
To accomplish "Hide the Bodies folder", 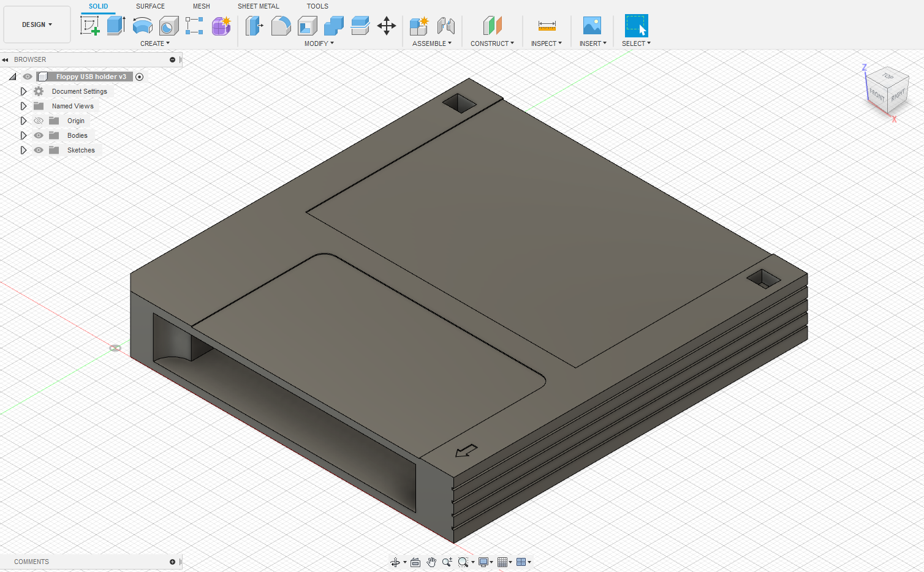I will point(39,135).
